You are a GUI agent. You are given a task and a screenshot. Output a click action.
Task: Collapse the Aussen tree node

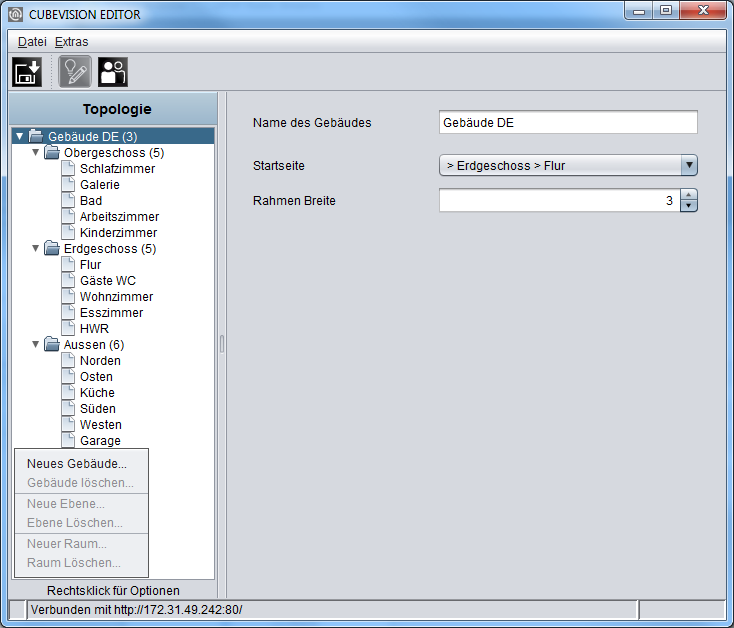[36, 344]
